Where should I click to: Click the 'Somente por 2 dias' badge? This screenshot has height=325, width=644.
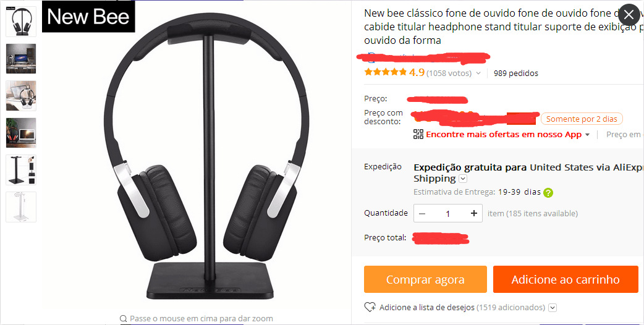click(x=582, y=119)
